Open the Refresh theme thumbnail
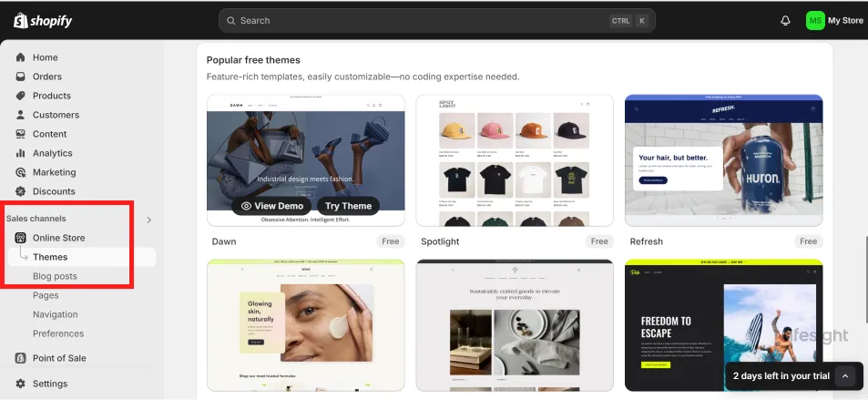Screen dimensions: 868x400 [723, 160]
